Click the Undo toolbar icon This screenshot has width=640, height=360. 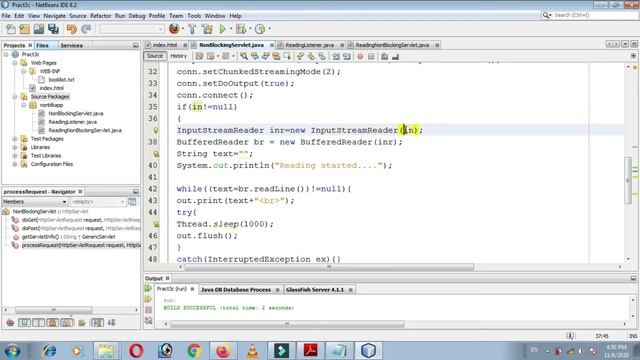[72, 29]
